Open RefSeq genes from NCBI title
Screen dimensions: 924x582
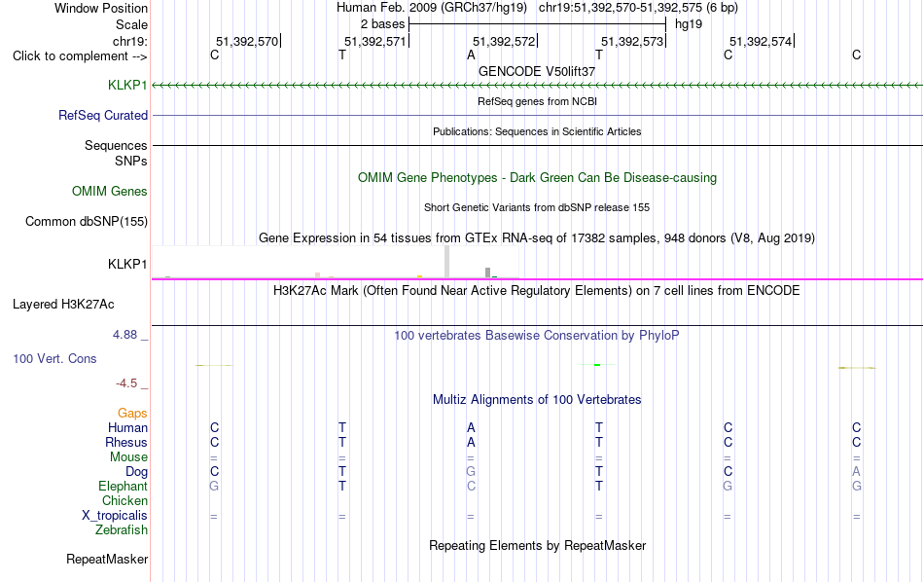[x=537, y=101]
